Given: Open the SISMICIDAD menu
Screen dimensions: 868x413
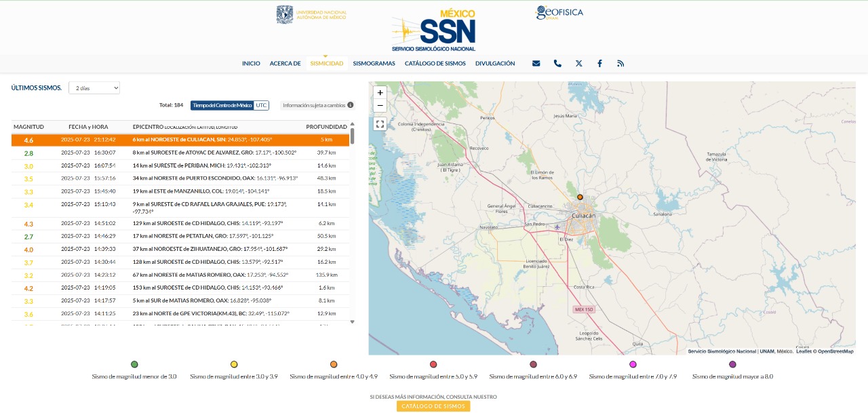Looking at the screenshot, I should pos(327,63).
